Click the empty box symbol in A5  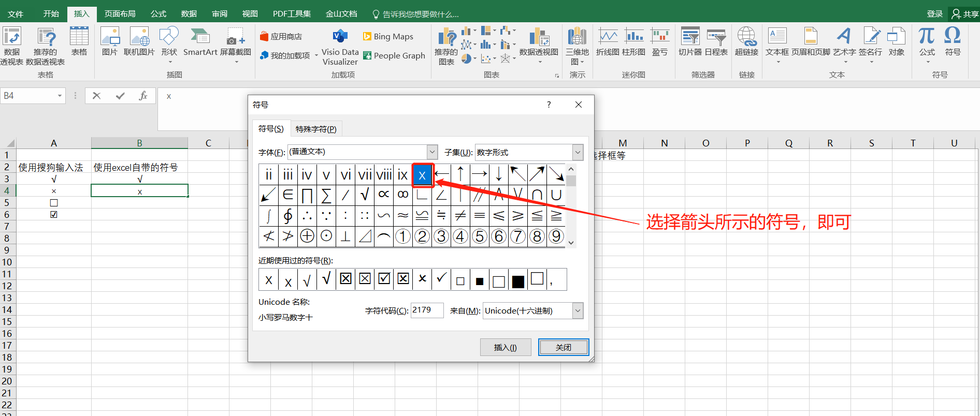click(x=54, y=203)
